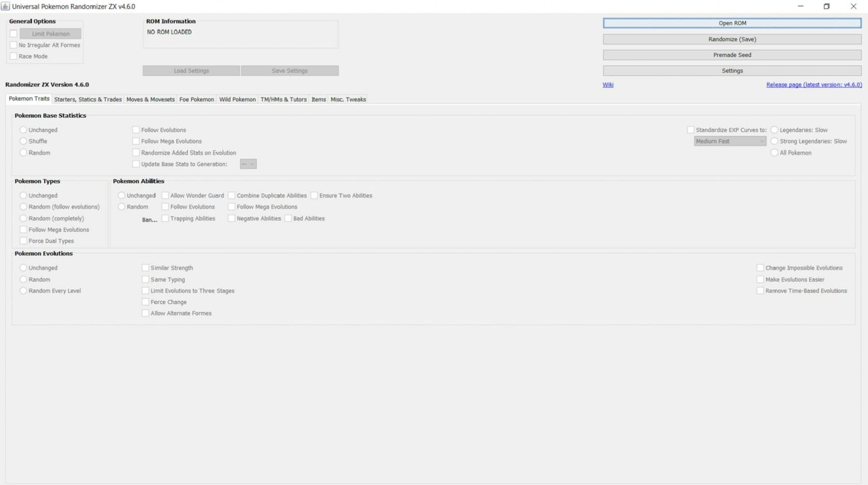Toggle Allow Wonder Guard option

(165, 196)
